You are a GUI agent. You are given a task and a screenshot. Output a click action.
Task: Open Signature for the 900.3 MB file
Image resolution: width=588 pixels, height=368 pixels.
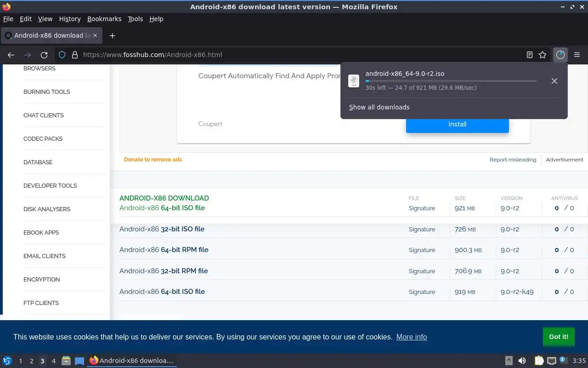click(422, 250)
